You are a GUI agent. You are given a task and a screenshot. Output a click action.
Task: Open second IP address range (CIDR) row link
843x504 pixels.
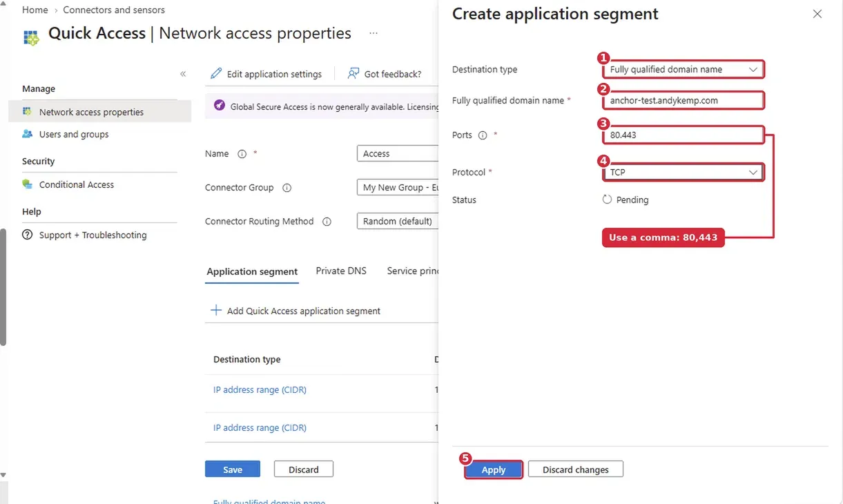(x=260, y=427)
